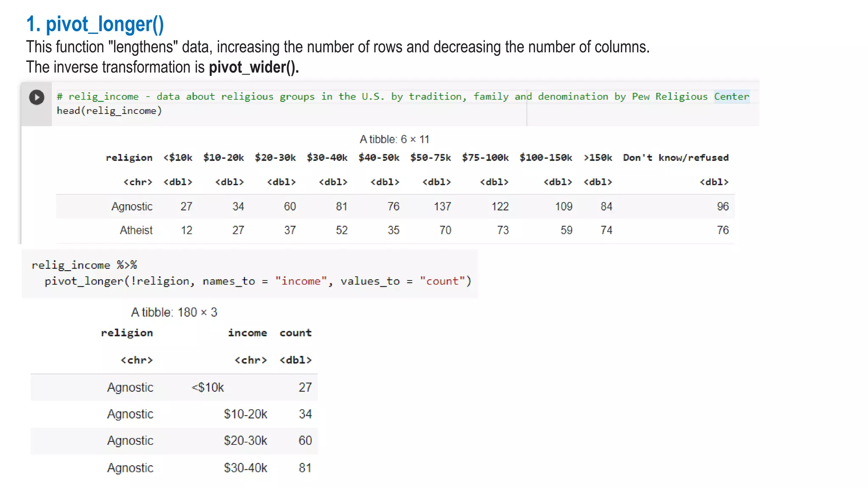Click Atheist's value 12 under <$10k
This screenshot has width=868, height=488.
tap(186, 230)
